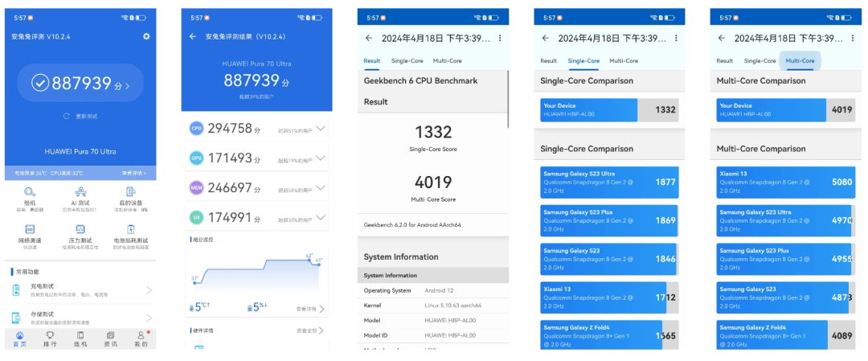This screenshot has width=868, height=361.
Task: Go back from AnTuTu 安兔兔评测结果 screen
Action: (193, 36)
